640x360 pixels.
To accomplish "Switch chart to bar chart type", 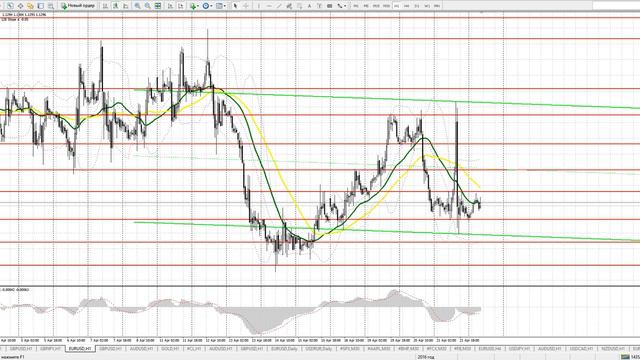I will coord(105,6).
